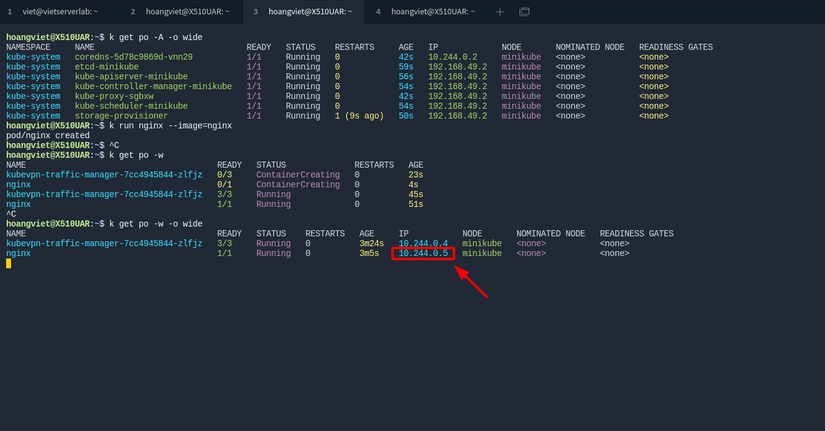Click 0/3 ready value for kubevpn
Image resolution: width=825 pixels, height=431 pixels.
225,175
